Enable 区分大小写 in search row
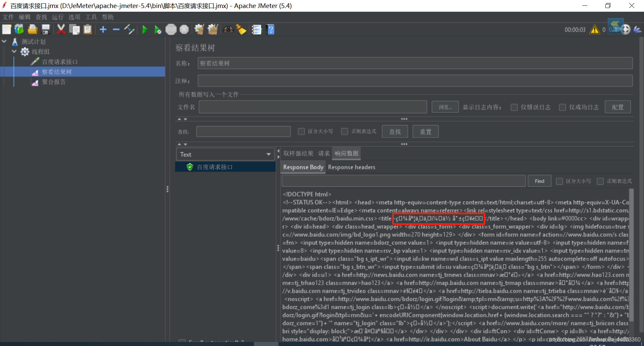The image size is (644, 346). tap(301, 131)
